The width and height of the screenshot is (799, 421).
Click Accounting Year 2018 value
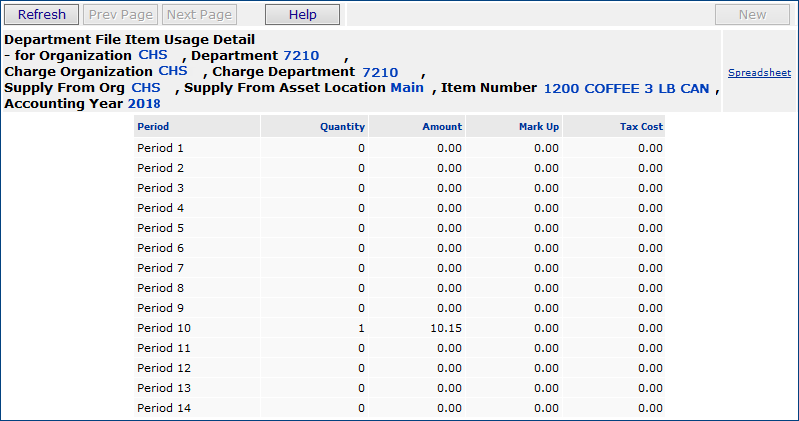(x=144, y=104)
